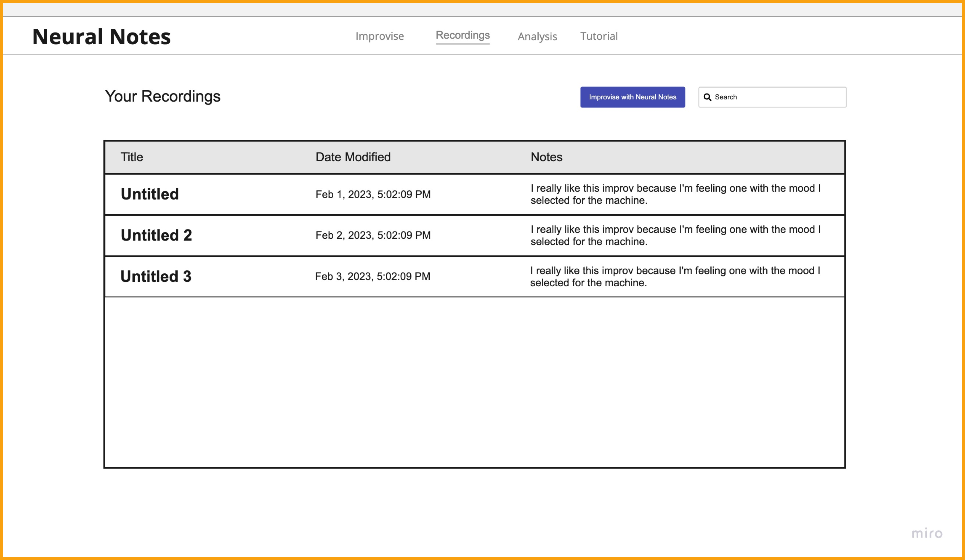Sort by the Title column header
Image resolution: width=965 pixels, height=560 pixels.
pyautogui.click(x=132, y=157)
